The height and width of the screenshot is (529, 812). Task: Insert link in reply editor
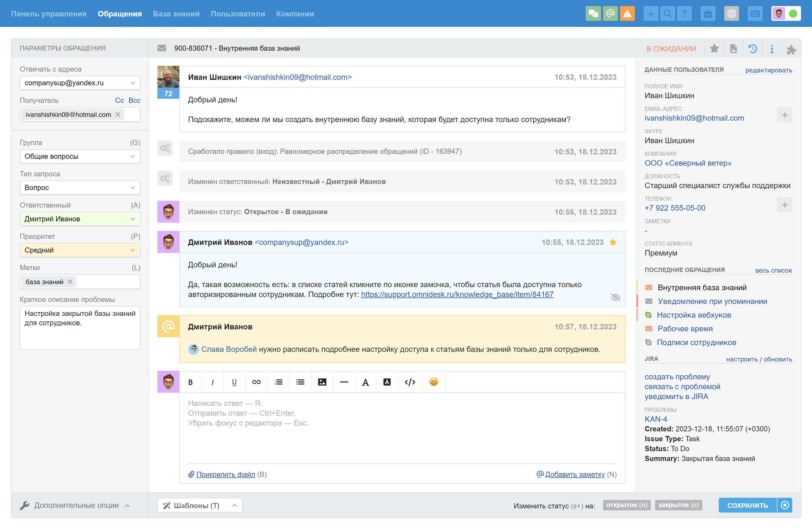256,382
